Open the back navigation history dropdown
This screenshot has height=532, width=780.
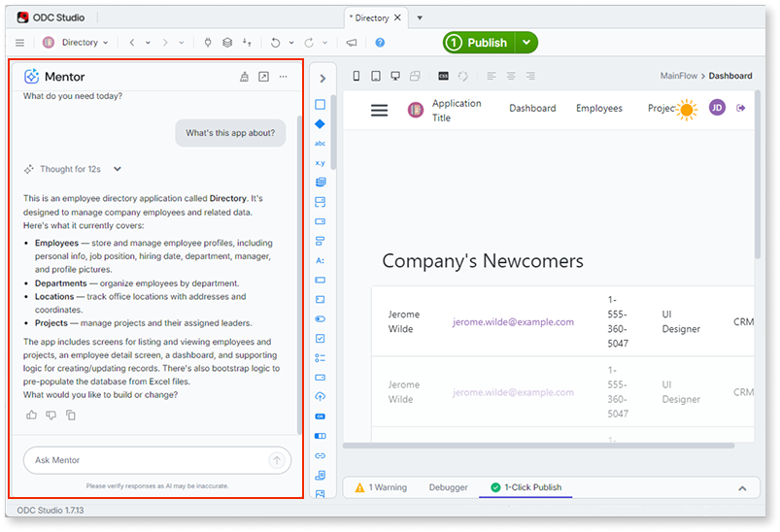point(149,43)
